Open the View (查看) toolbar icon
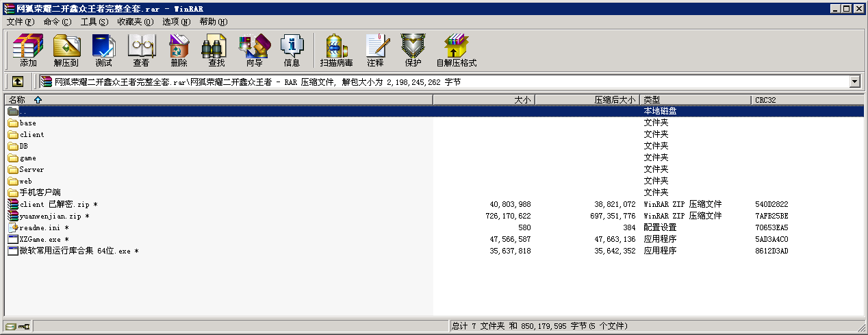The width and height of the screenshot is (868, 335). (x=142, y=50)
